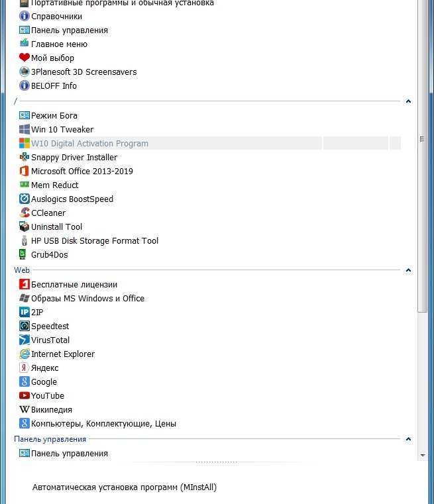Select the YouTube text
The height and width of the screenshot is (504, 434).
[48, 395]
